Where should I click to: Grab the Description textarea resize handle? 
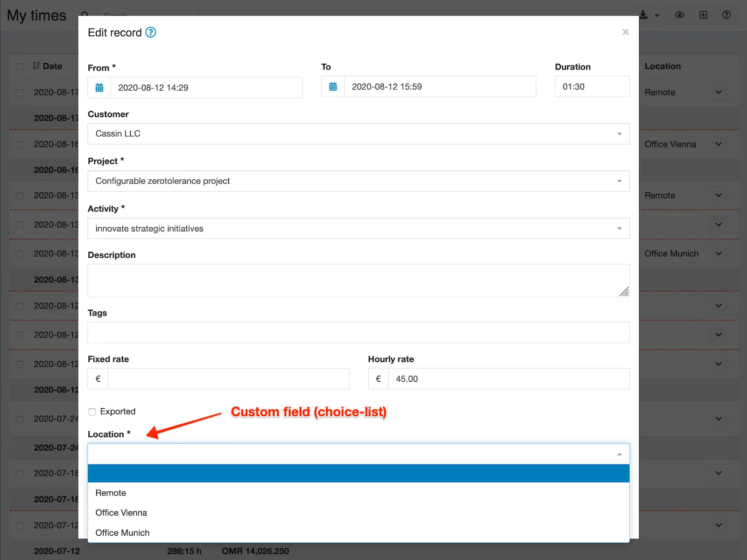tap(624, 292)
